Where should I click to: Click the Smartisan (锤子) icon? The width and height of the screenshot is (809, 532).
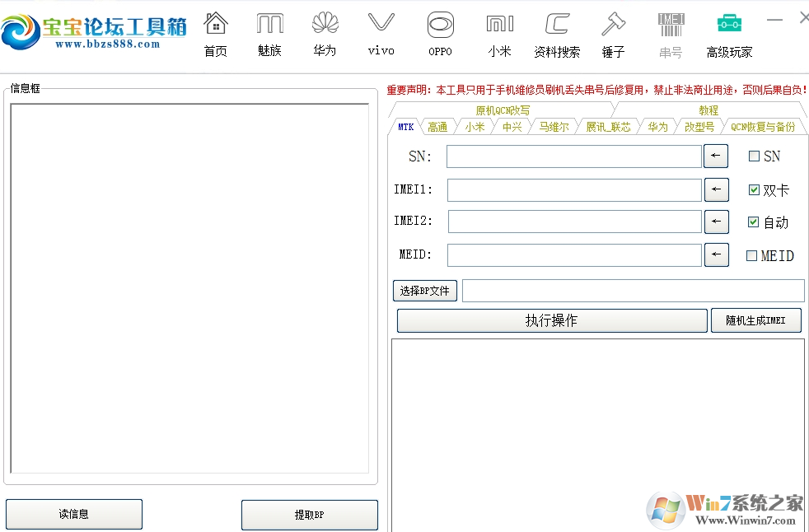pyautogui.click(x=613, y=33)
